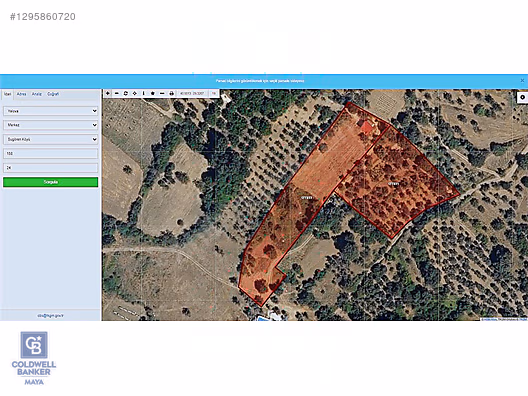Switch to the İdari tab

7,94
